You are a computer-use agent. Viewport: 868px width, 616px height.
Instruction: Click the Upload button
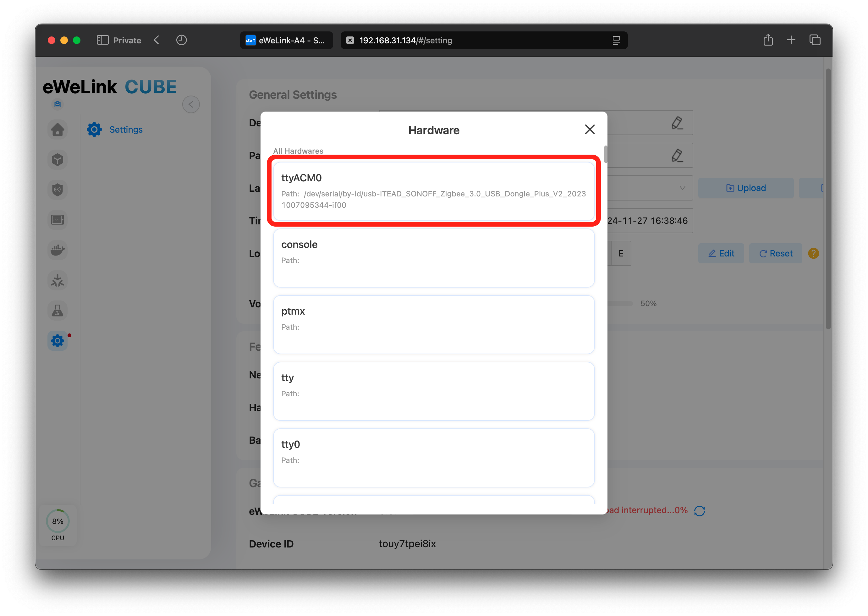tap(745, 188)
